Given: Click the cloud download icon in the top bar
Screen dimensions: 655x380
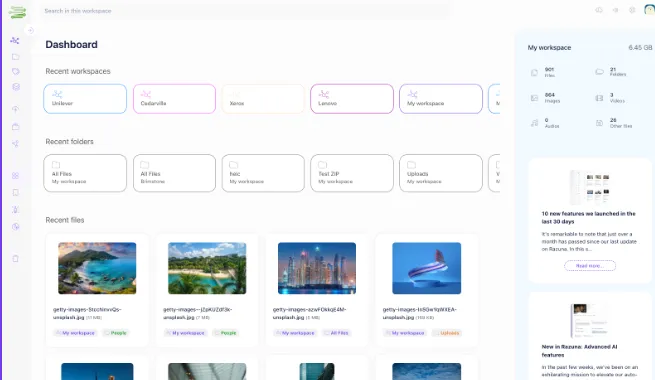Looking at the screenshot, I should pos(599,10).
